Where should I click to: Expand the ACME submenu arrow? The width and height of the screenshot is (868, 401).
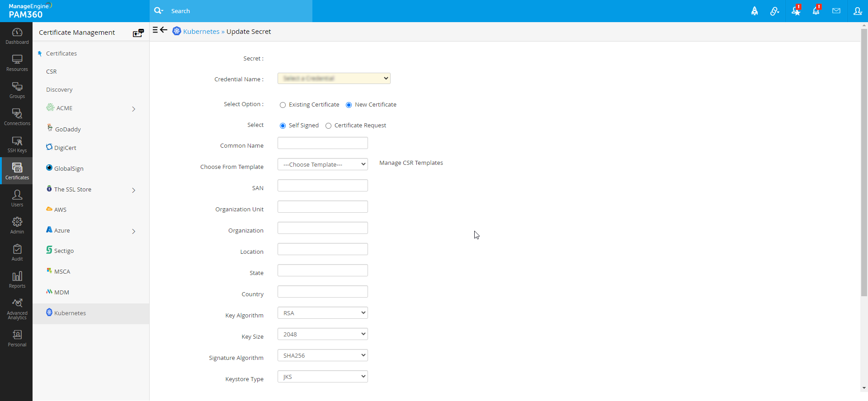(x=134, y=109)
